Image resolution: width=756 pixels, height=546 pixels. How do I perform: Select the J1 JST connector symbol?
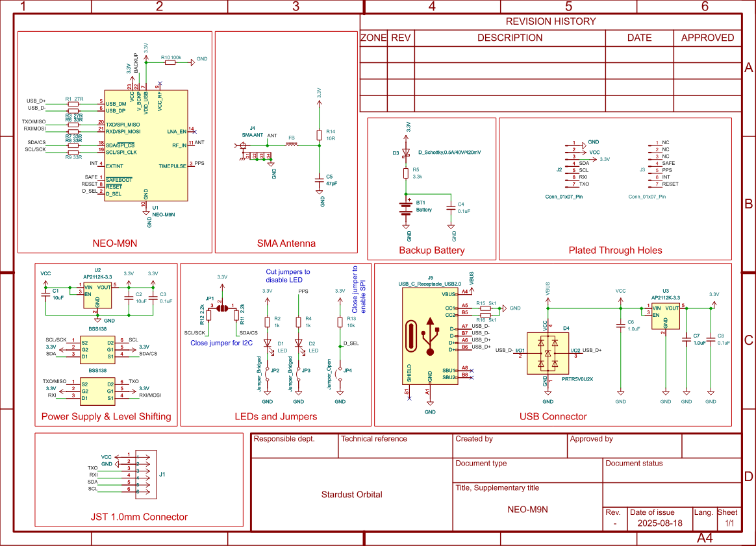[x=147, y=475]
